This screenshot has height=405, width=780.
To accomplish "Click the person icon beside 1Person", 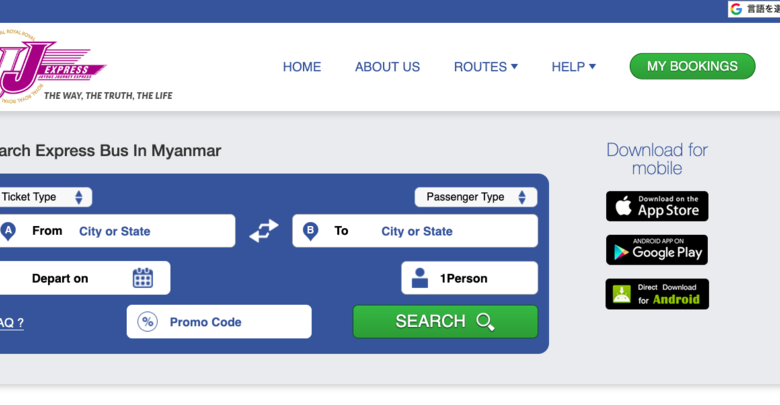I will pyautogui.click(x=420, y=278).
